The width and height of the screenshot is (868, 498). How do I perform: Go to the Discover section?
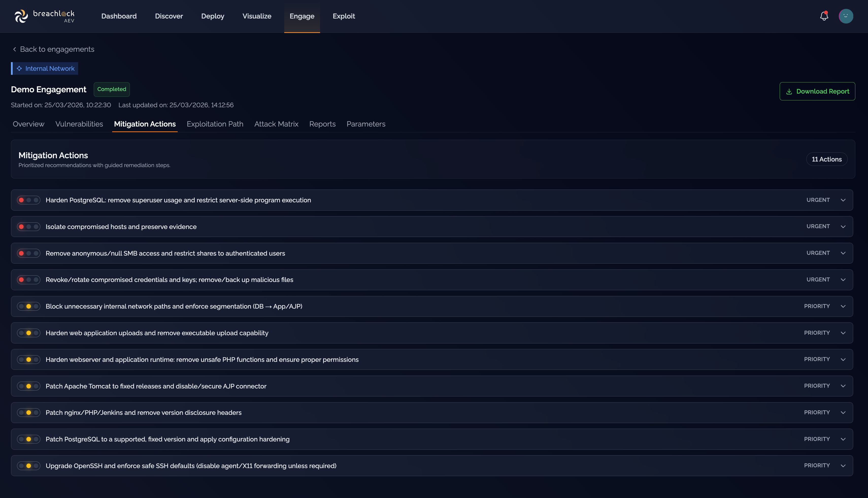click(169, 16)
